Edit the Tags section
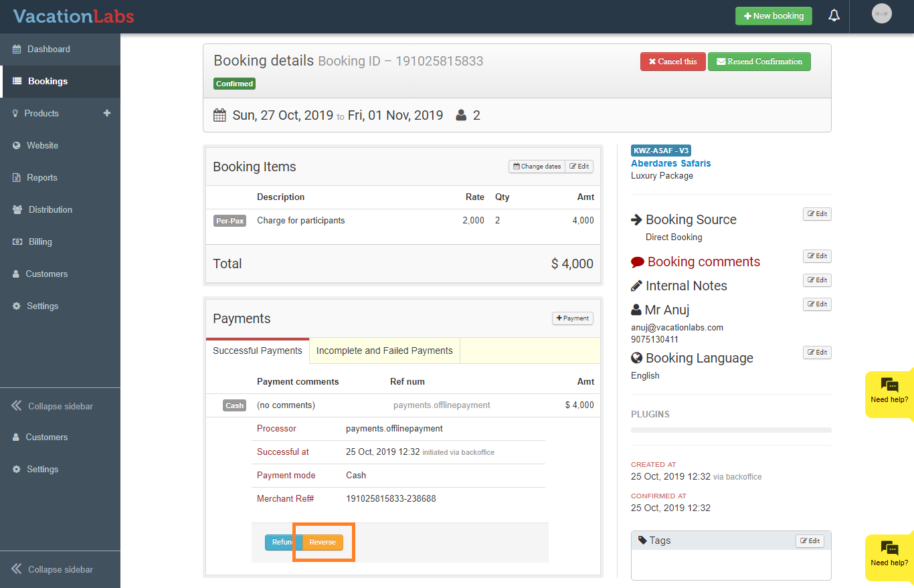914x588 pixels. coord(810,541)
